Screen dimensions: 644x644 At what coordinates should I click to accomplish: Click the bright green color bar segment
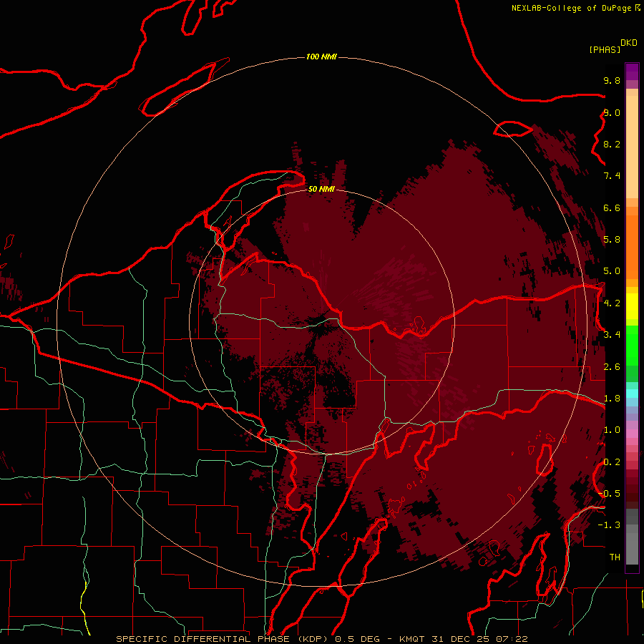point(632,346)
